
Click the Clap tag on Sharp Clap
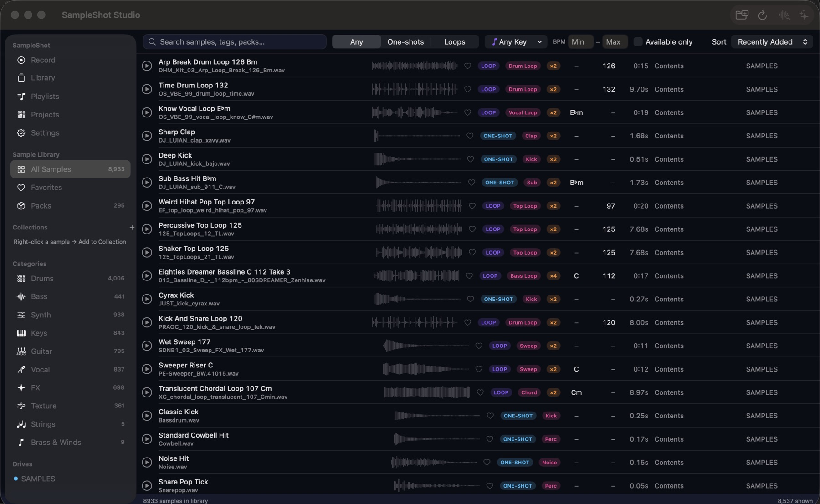pyautogui.click(x=531, y=136)
